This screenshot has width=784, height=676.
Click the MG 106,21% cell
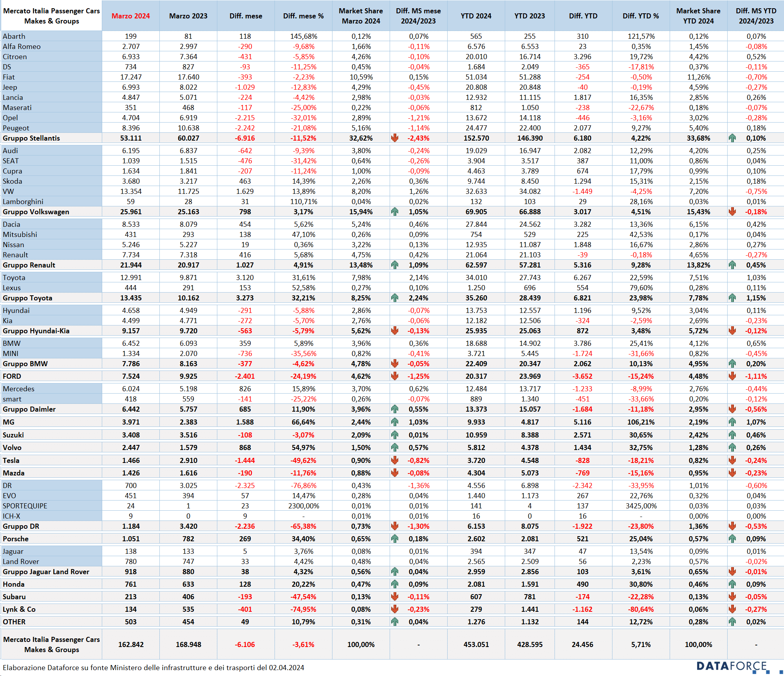click(641, 422)
